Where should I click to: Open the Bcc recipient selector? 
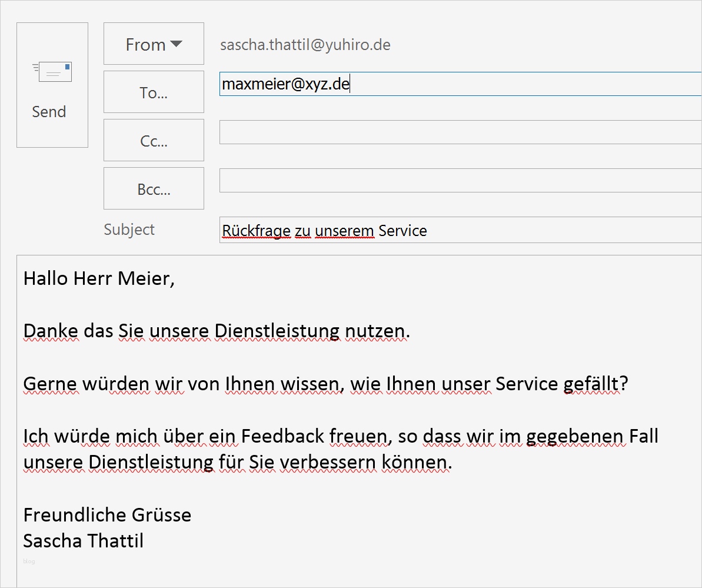click(153, 188)
